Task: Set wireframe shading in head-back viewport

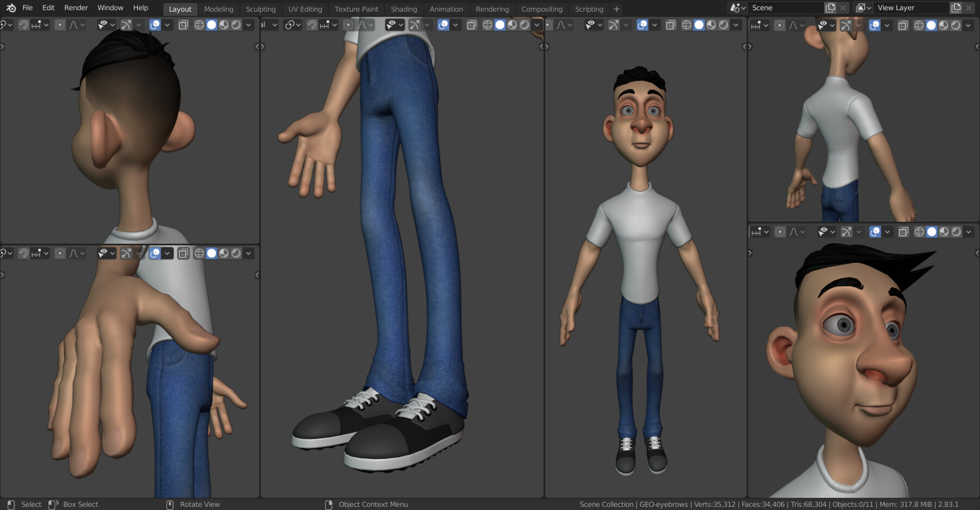Action: point(199,25)
